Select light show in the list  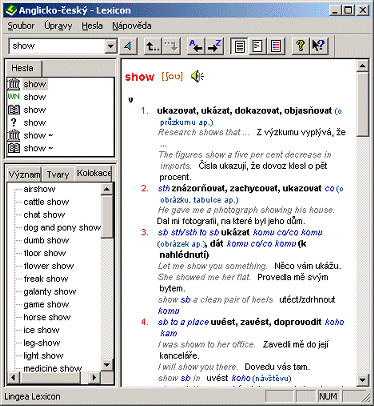tap(43, 356)
